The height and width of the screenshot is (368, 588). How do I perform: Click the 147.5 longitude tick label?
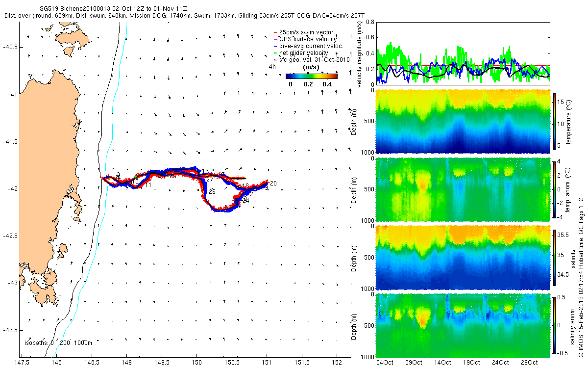coord(21,363)
